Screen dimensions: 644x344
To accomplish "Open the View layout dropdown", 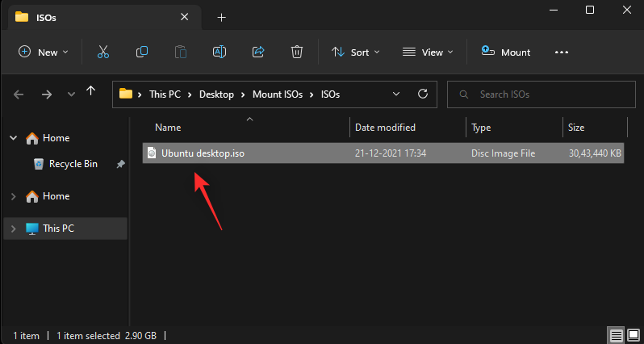I will [x=428, y=52].
